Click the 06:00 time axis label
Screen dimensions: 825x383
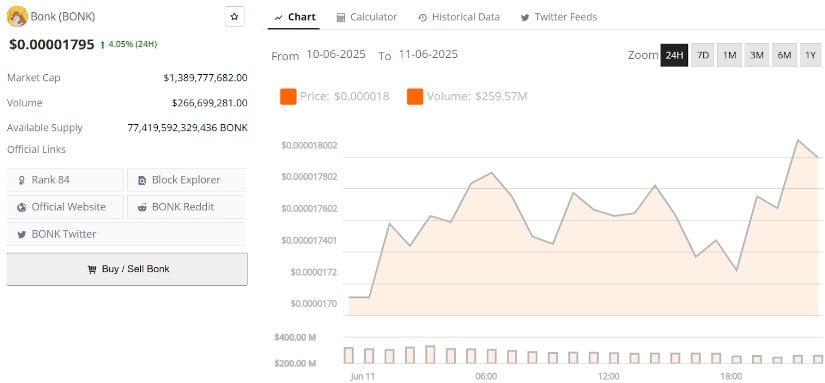click(x=486, y=377)
